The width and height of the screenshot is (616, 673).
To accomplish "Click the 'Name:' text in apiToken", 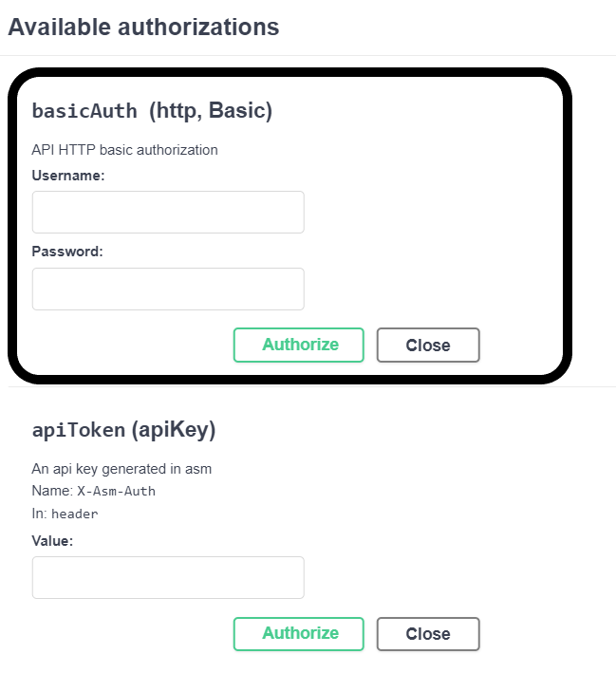I will (x=51, y=492).
